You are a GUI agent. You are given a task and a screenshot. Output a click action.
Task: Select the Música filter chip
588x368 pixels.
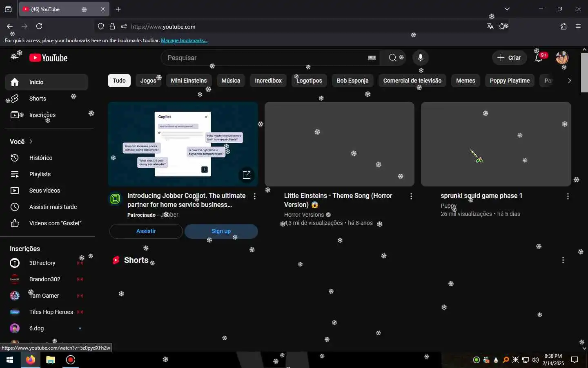(x=231, y=81)
